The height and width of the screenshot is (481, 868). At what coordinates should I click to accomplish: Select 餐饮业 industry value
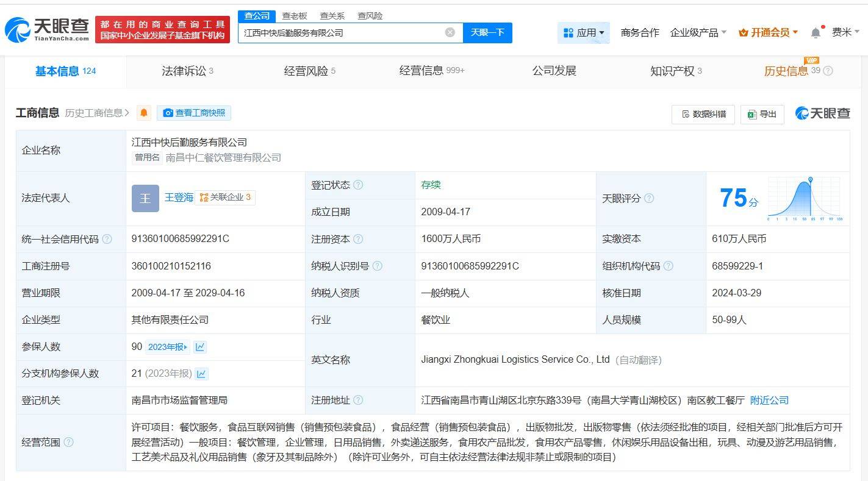436,319
